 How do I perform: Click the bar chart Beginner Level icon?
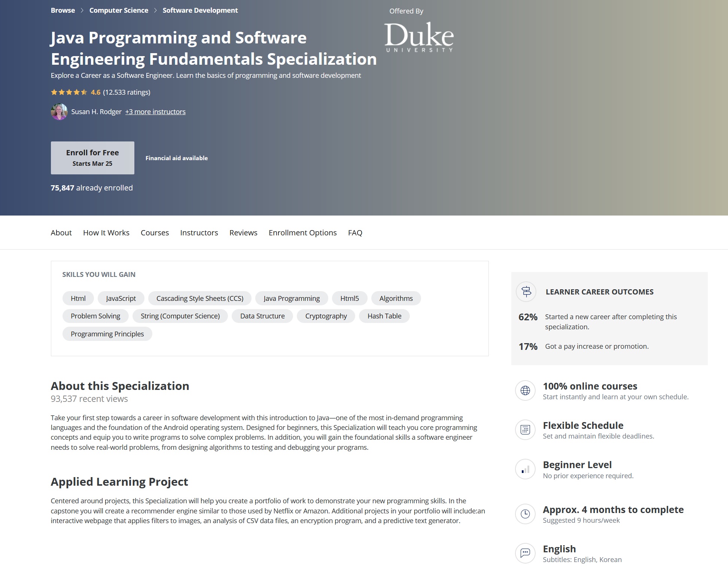[x=525, y=469]
